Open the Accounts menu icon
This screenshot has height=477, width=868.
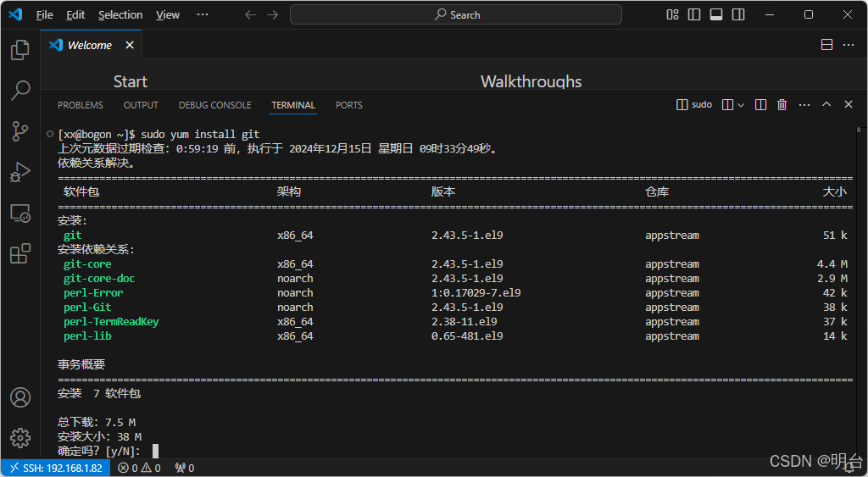click(x=20, y=397)
